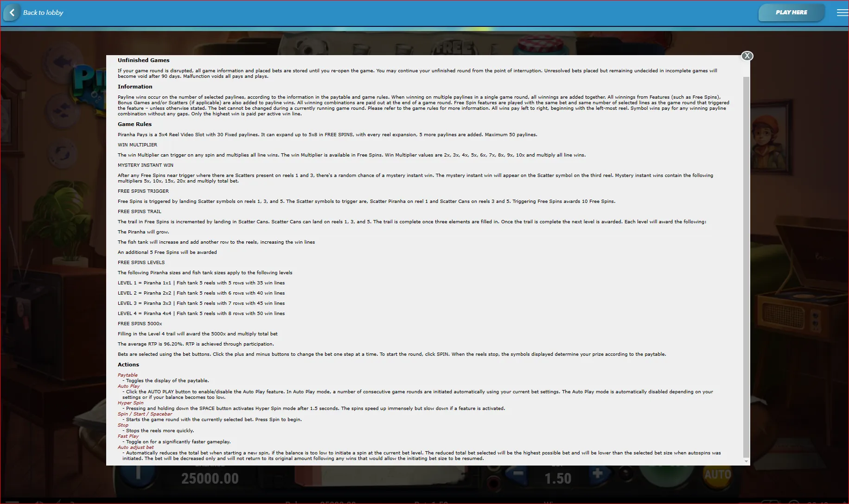Decrease bet with the minus button
Screen dimensions: 849x504
click(517, 473)
